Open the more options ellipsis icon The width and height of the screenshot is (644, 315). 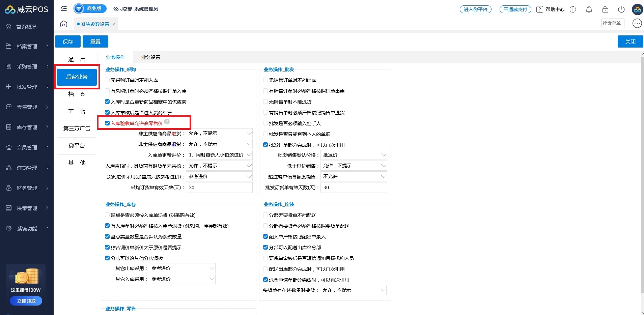click(x=637, y=23)
